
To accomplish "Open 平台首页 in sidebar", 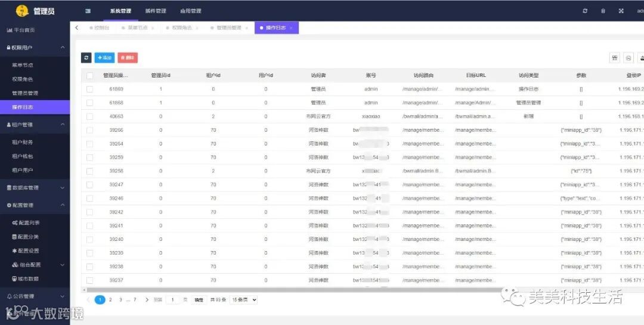I will pyautogui.click(x=21, y=30).
